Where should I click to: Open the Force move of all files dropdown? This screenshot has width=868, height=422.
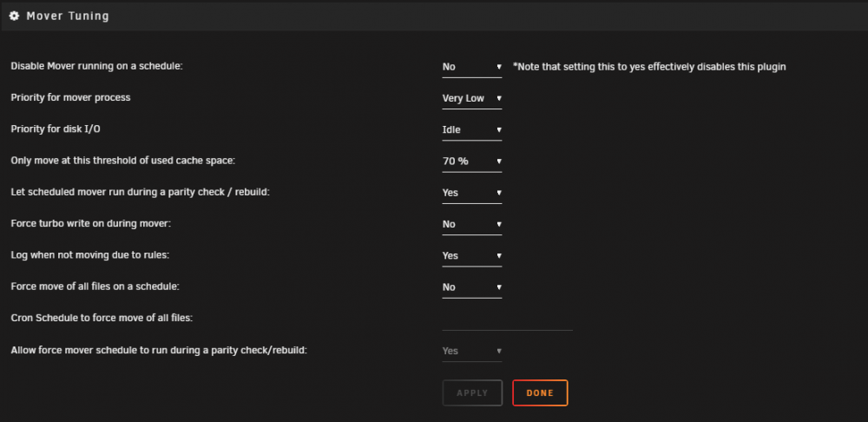(471, 287)
